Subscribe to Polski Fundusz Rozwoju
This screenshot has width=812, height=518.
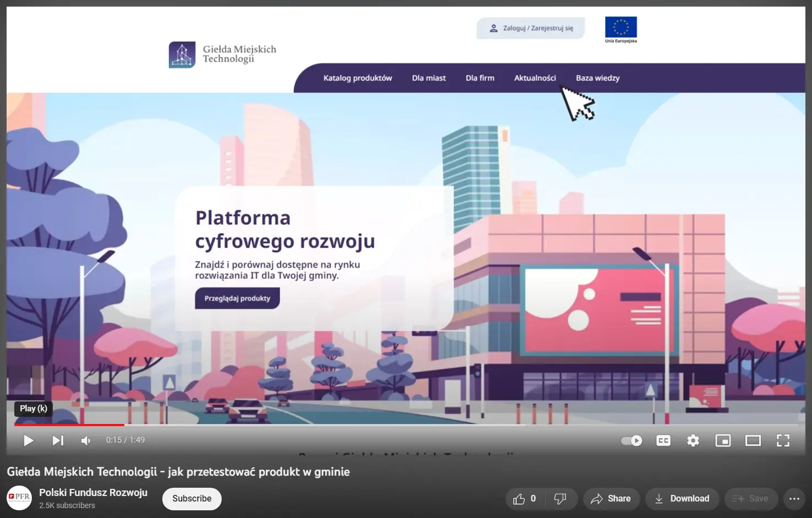tap(192, 499)
